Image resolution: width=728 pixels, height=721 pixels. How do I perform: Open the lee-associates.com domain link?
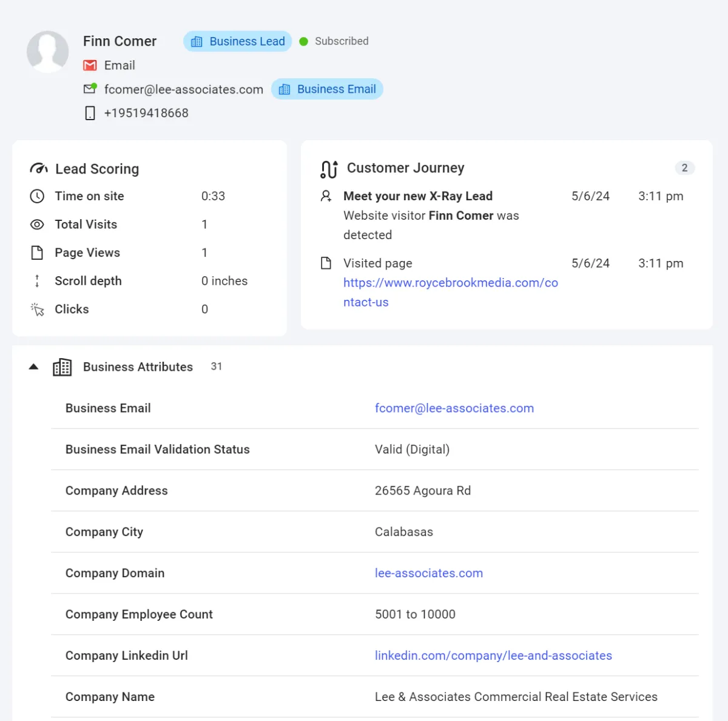tap(429, 573)
